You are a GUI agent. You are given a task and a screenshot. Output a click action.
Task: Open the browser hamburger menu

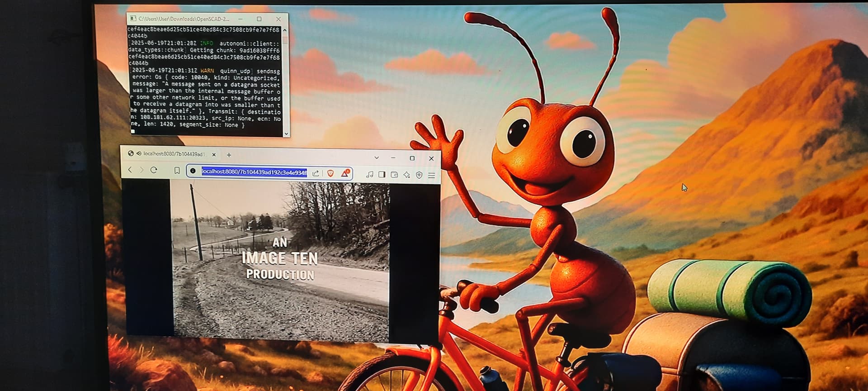coord(432,175)
